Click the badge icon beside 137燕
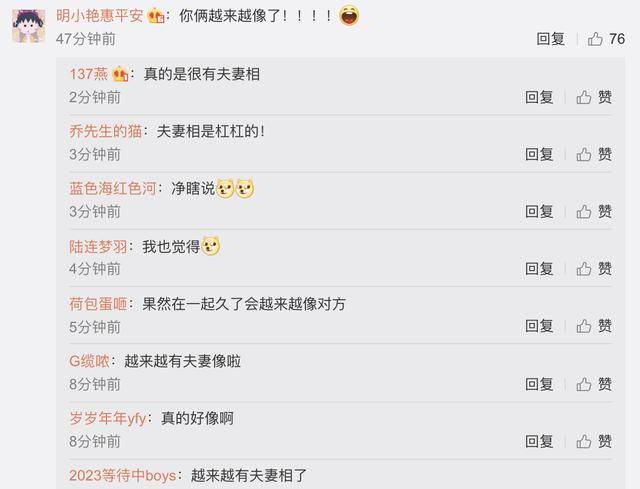This screenshot has width=640, height=489. click(120, 74)
